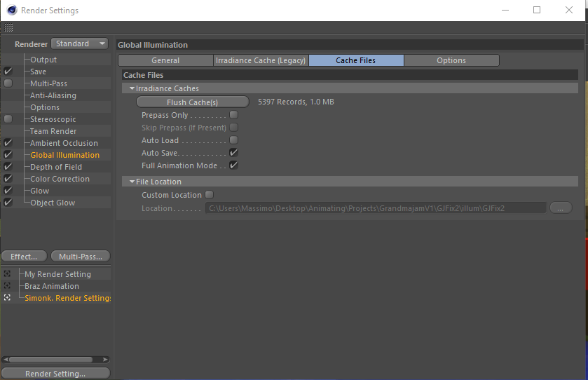
Task: Click the active preset icon beside Simonk. Render Setting
Action: point(7,297)
